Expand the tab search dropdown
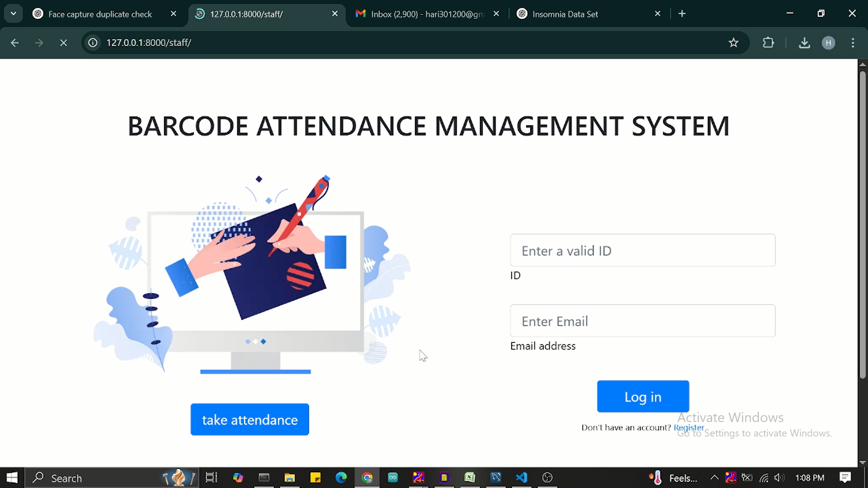The height and width of the screenshot is (488, 868). (x=14, y=14)
